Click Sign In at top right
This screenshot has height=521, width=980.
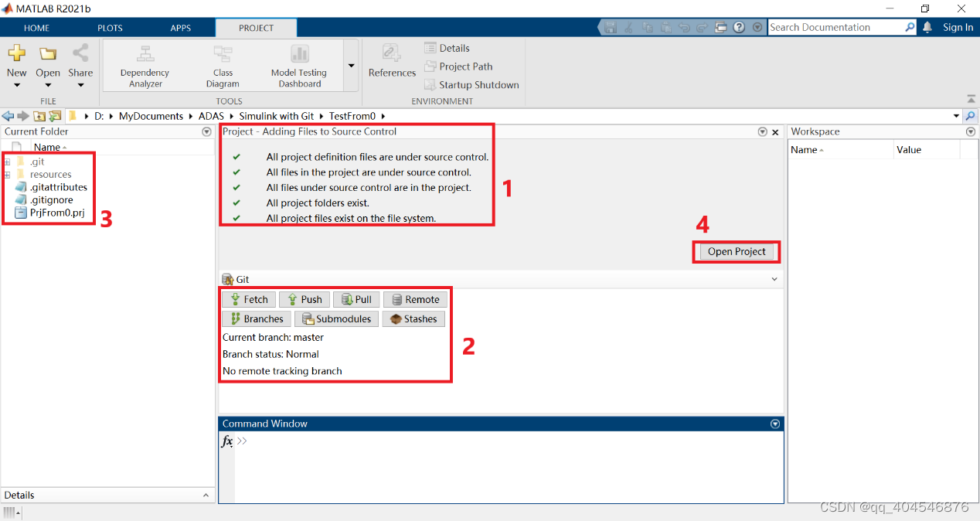tap(958, 27)
